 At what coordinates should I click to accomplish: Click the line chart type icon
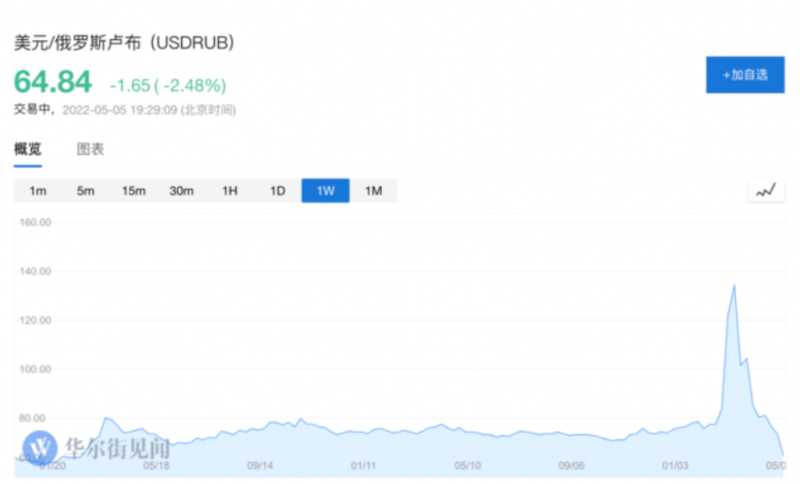pos(766,191)
